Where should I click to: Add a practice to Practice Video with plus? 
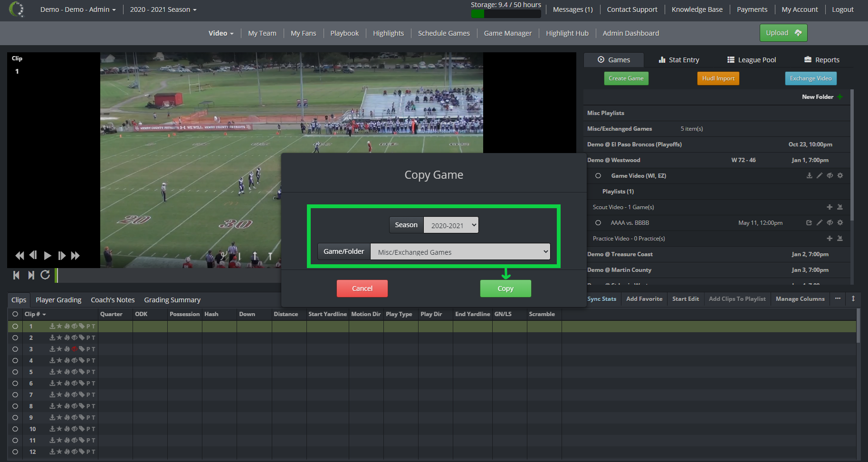click(830, 238)
